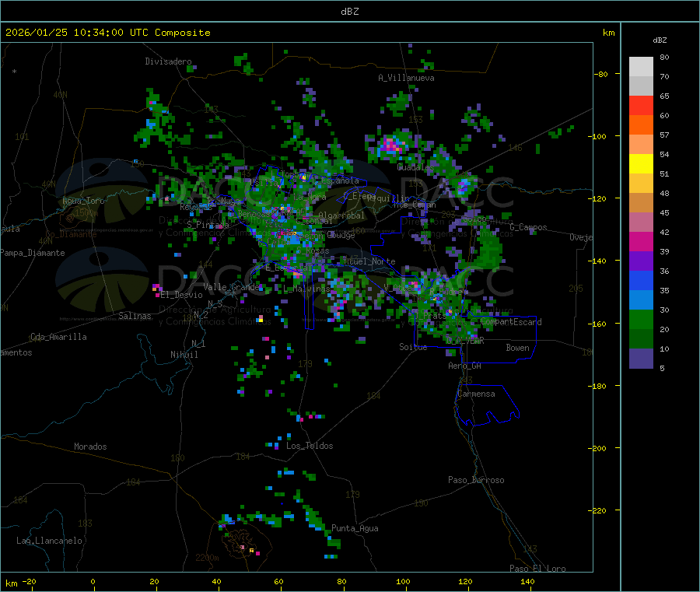Screen dimensions: 700x592
Task: Click the '2200m' elevation label near the volcano
Action: click(x=207, y=558)
